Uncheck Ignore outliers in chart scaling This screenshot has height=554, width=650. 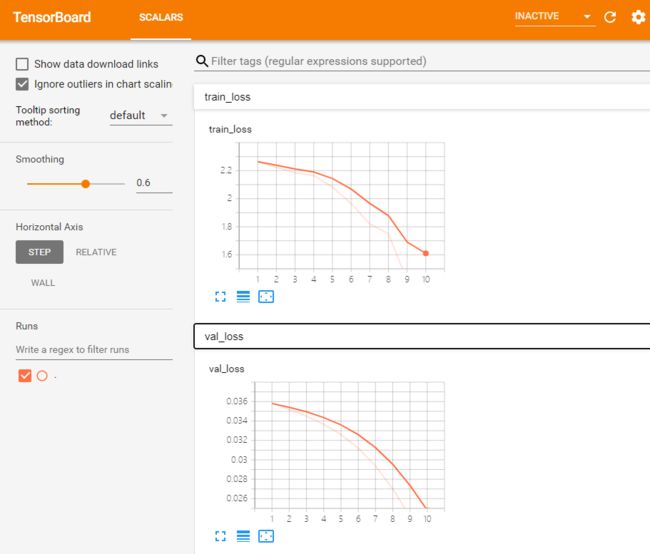(x=22, y=84)
